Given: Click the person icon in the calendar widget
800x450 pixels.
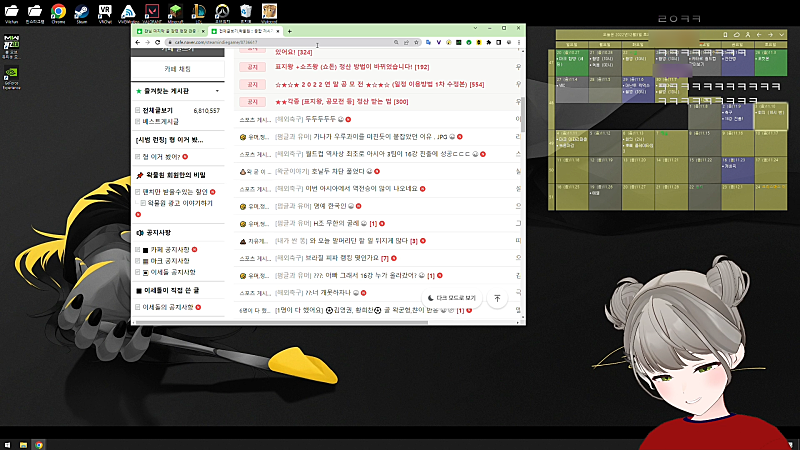Looking at the screenshot, I should (748, 35).
